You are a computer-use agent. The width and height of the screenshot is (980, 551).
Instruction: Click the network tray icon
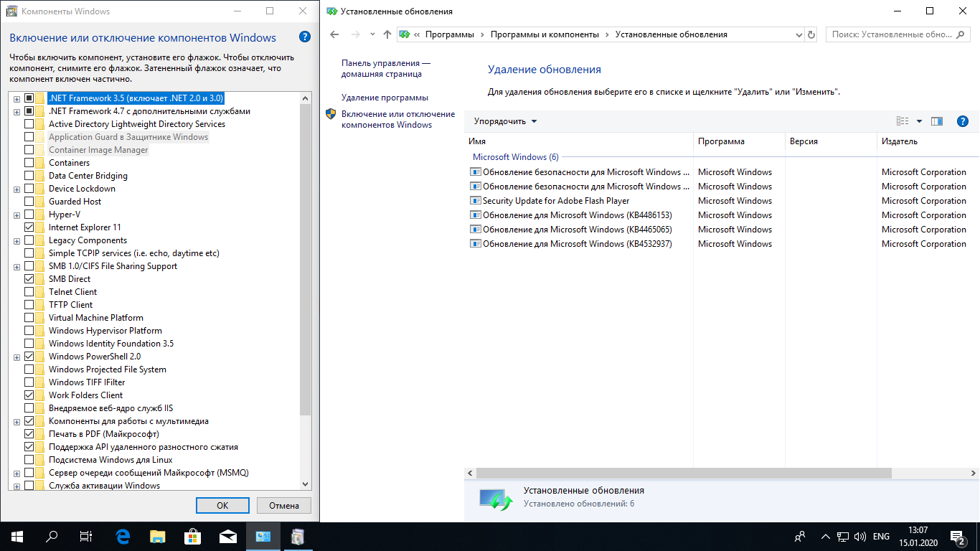pos(844,537)
